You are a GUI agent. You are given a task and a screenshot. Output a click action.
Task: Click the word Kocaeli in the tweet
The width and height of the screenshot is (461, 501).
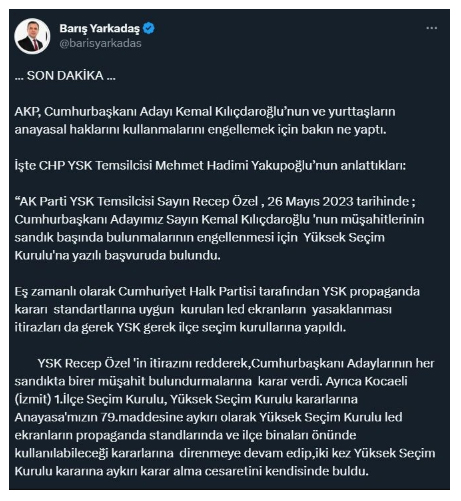coord(386,381)
